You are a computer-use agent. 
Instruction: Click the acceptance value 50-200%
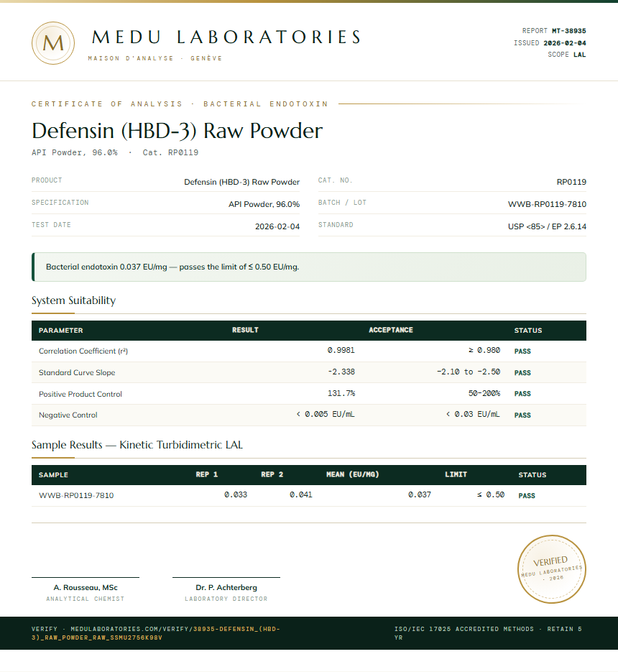point(484,393)
